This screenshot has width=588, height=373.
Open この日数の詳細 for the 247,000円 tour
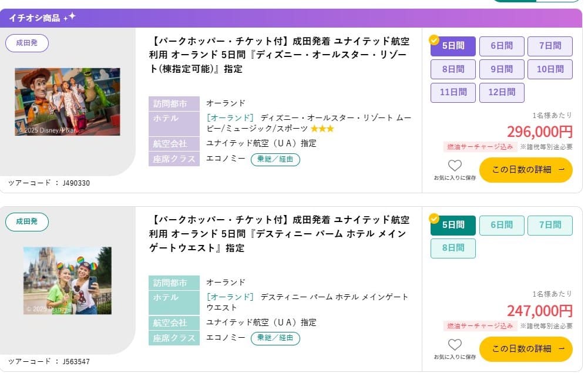[526, 349]
